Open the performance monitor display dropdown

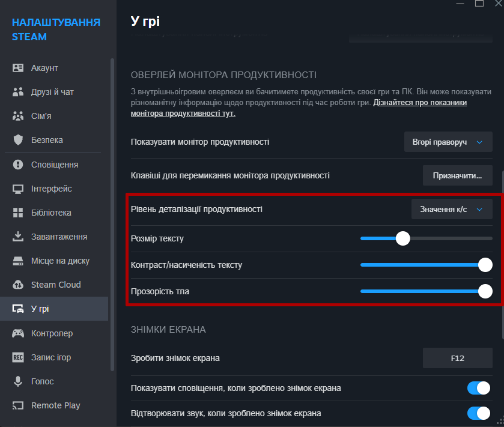click(448, 142)
